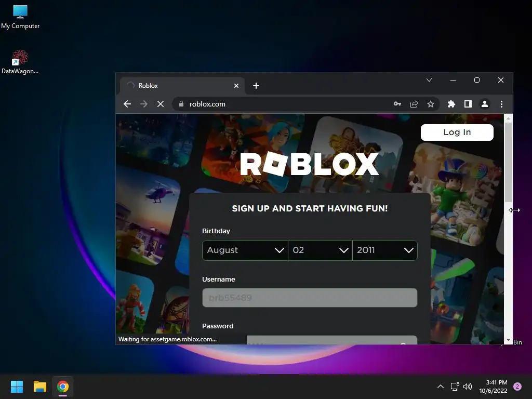
Task: Click 'SIGN UP AND START HAVING FUN!' heading
Action: (x=310, y=208)
